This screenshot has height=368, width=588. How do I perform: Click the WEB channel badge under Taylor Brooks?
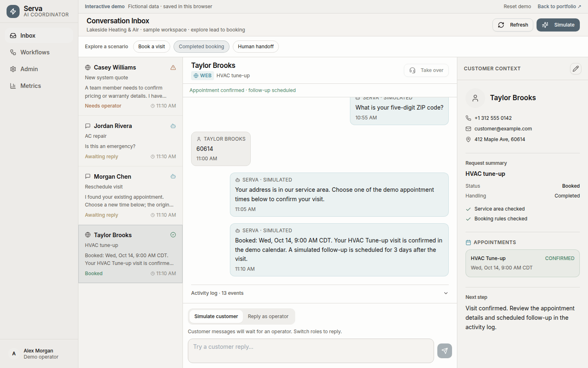click(x=203, y=76)
